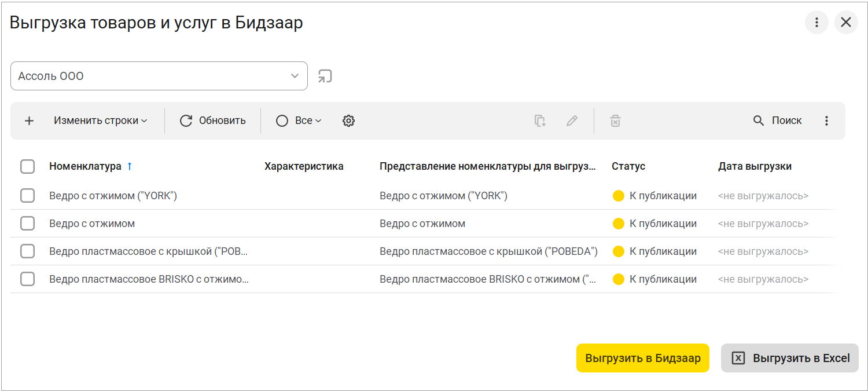Open the Изменить строки dropdown menu
Image resolution: width=868 pixels, height=391 pixels.
pyautogui.click(x=101, y=120)
